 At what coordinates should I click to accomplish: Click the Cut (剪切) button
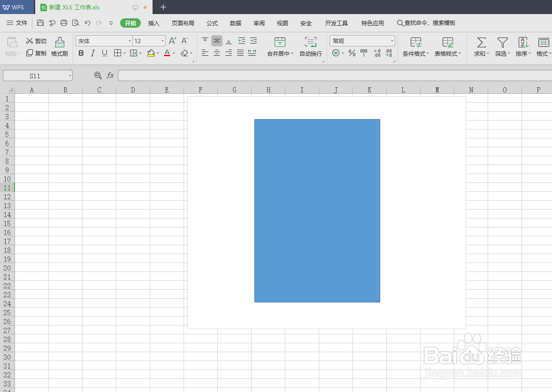pos(36,41)
